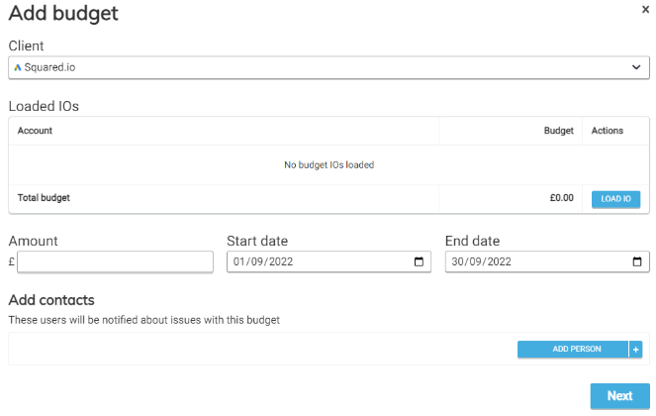
Task: Select the Total budget row label
Action: pos(44,198)
